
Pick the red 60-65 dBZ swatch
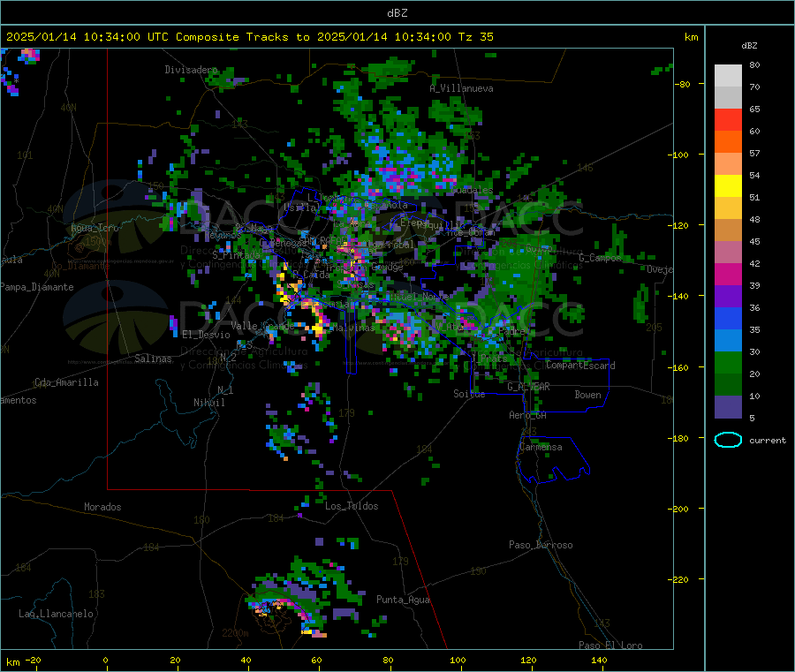click(728, 120)
